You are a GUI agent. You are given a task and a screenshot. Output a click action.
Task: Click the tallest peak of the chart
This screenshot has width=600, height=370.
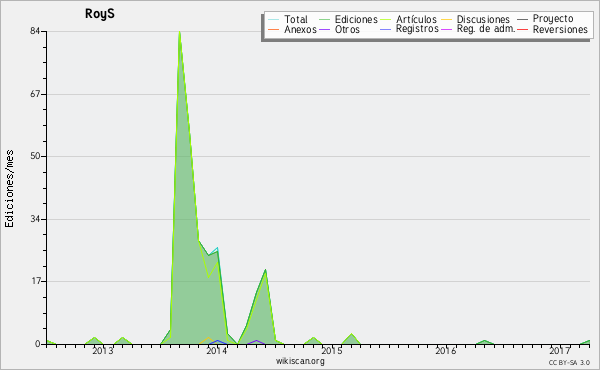(x=179, y=33)
